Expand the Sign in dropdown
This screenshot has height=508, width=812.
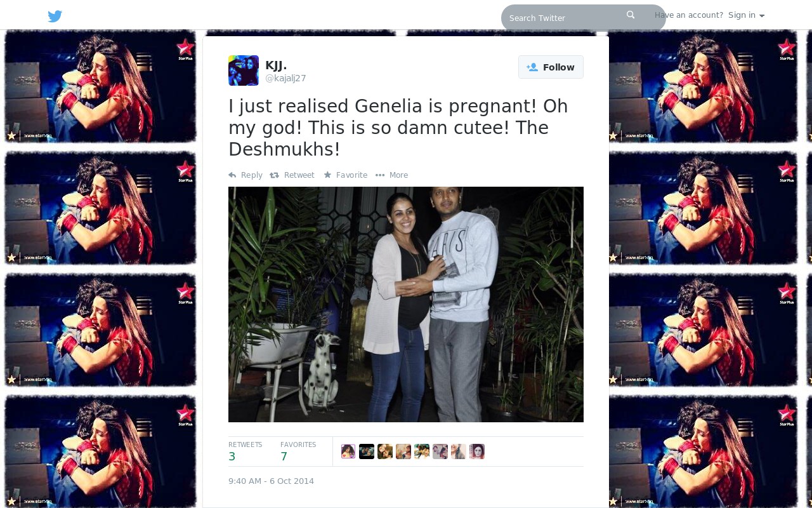point(746,15)
